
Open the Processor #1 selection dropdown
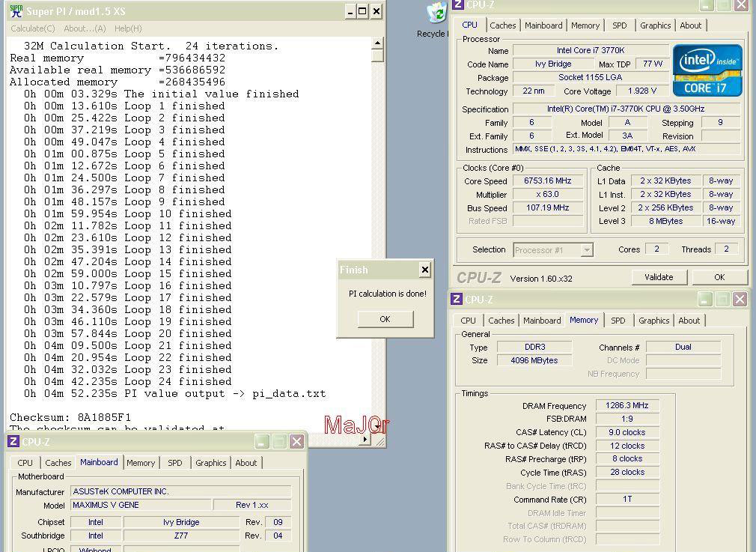click(x=586, y=250)
